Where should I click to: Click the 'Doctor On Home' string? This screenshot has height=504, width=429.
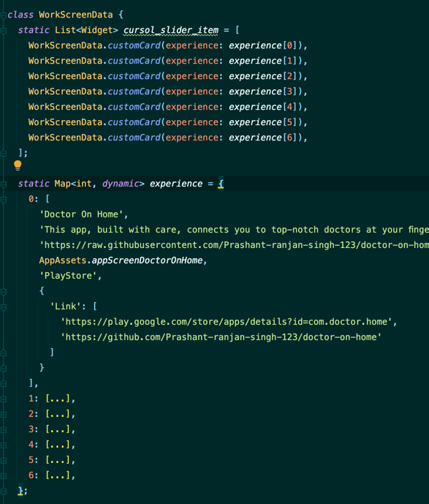pyautogui.click(x=81, y=214)
